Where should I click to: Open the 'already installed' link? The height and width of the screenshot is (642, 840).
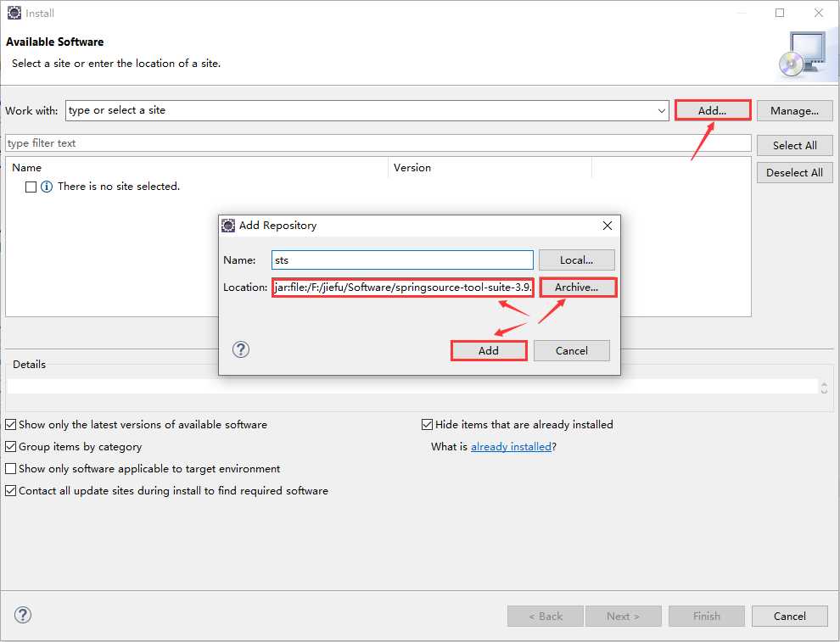[511, 447]
